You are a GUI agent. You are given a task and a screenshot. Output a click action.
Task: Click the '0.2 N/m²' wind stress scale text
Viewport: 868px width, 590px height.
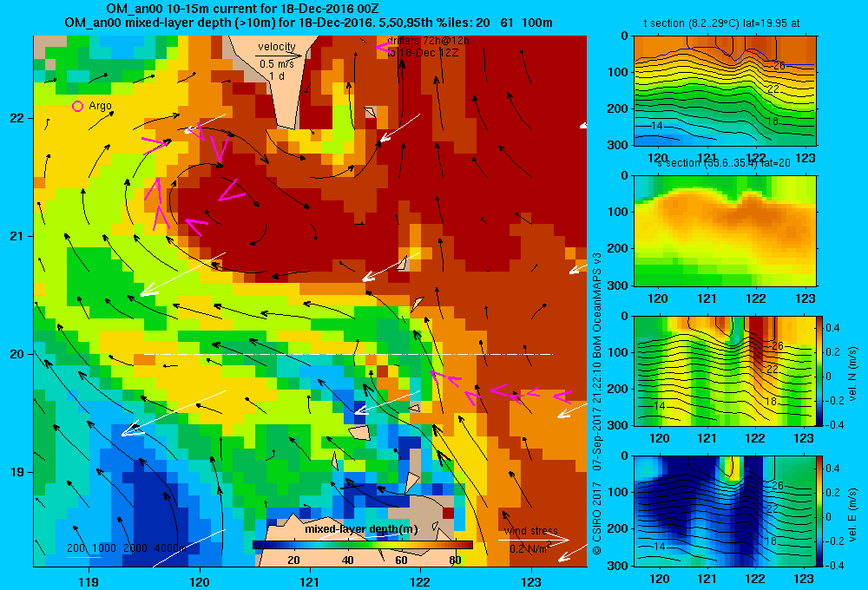531,548
